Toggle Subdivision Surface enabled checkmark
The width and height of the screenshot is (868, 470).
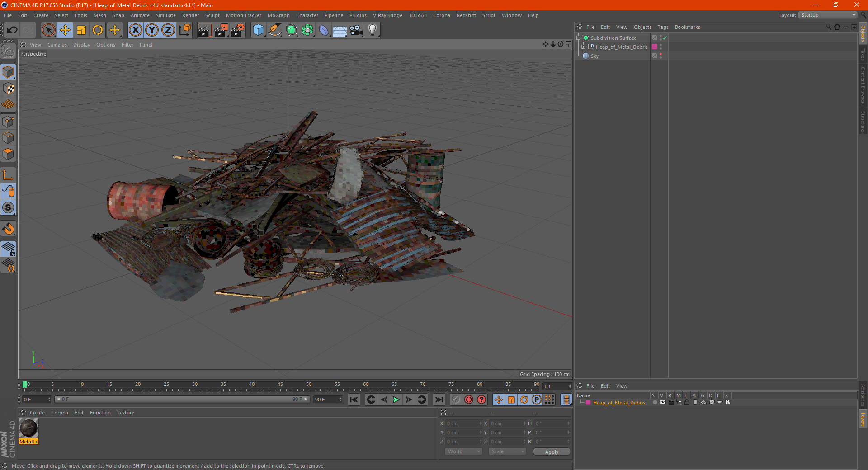665,38
